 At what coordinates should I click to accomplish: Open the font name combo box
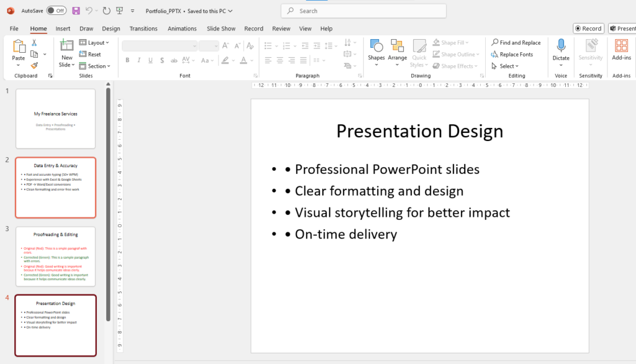tap(160, 46)
